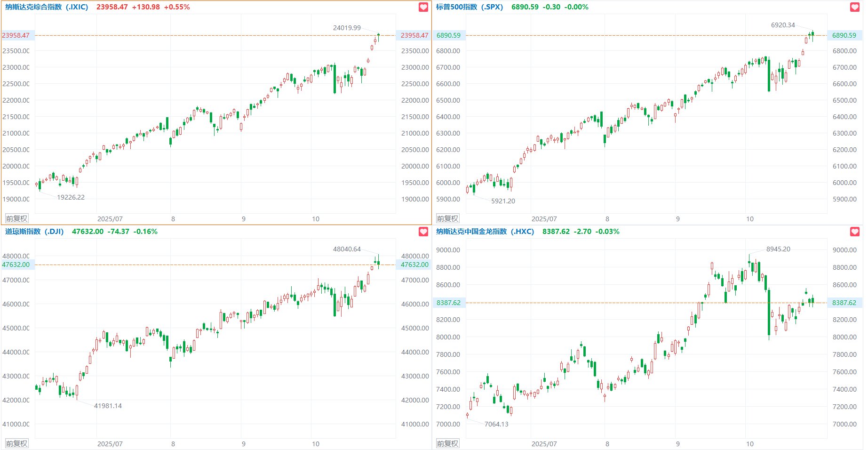
Task: Click the 7064.13 low label on Golden Dragon chart
Action: pos(496,424)
